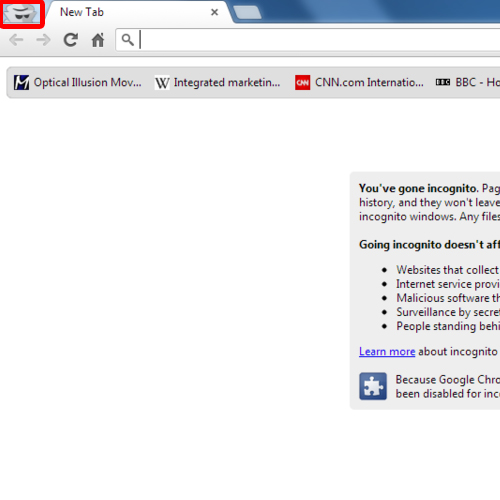This screenshot has width=500, height=500.
Task: Click the Wikipedia W favicon bookmark
Action: coord(162,83)
